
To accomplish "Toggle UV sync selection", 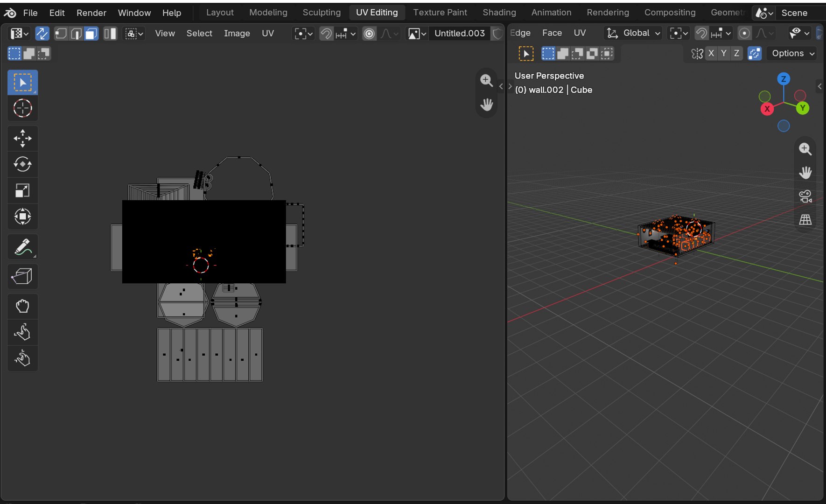I will pyautogui.click(x=42, y=34).
